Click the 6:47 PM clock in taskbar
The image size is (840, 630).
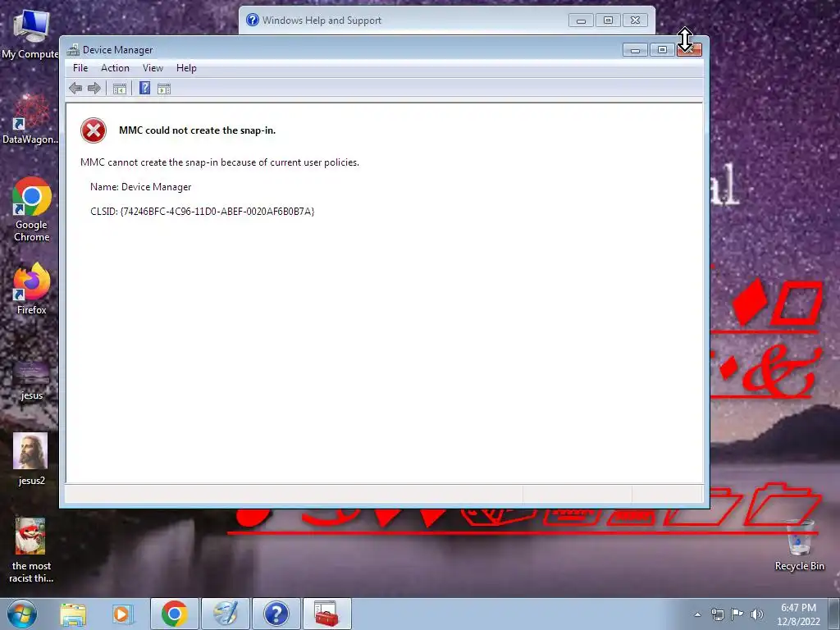coord(798,608)
